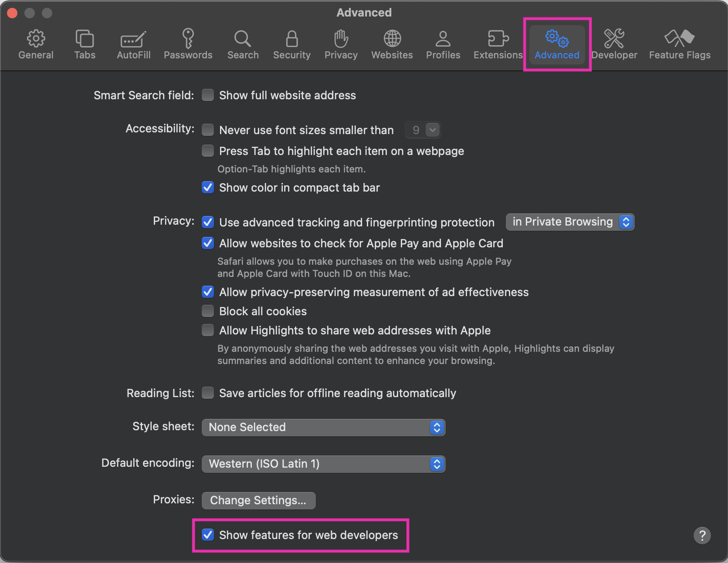Screen dimensions: 728x563
Task: Select the Extensions puzzle piece icon
Action: pos(498,39)
